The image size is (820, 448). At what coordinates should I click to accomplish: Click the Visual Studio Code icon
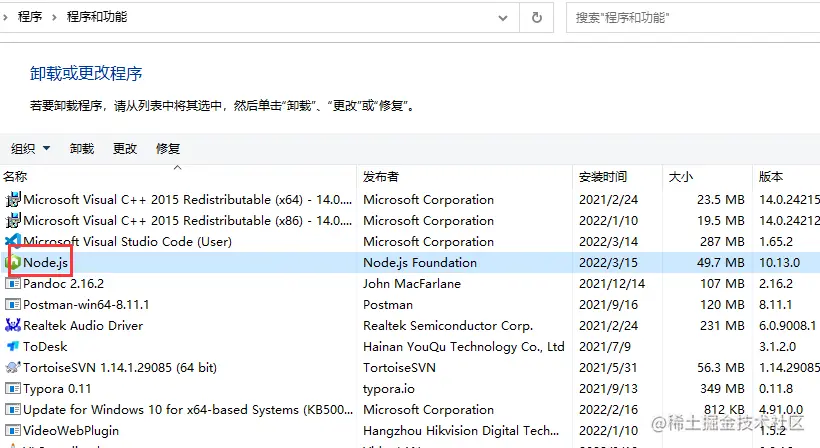pos(13,242)
